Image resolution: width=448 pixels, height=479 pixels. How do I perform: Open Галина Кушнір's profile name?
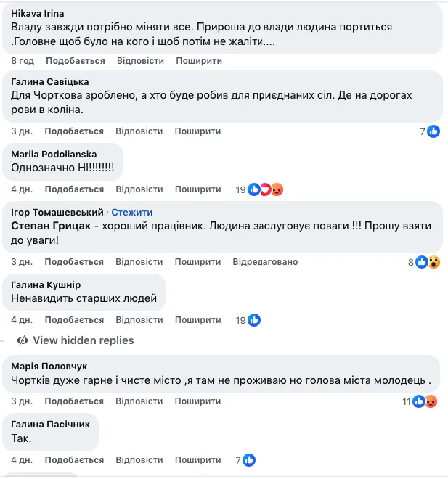point(46,284)
